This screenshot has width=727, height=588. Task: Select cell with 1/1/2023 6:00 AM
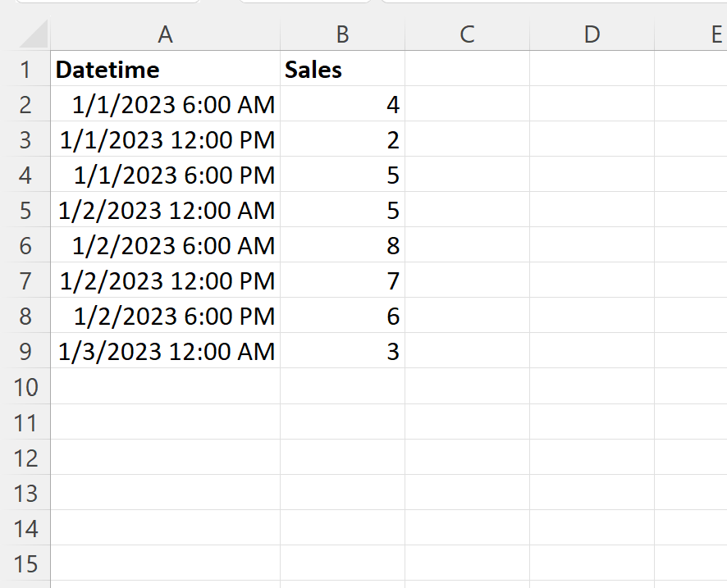(165, 105)
